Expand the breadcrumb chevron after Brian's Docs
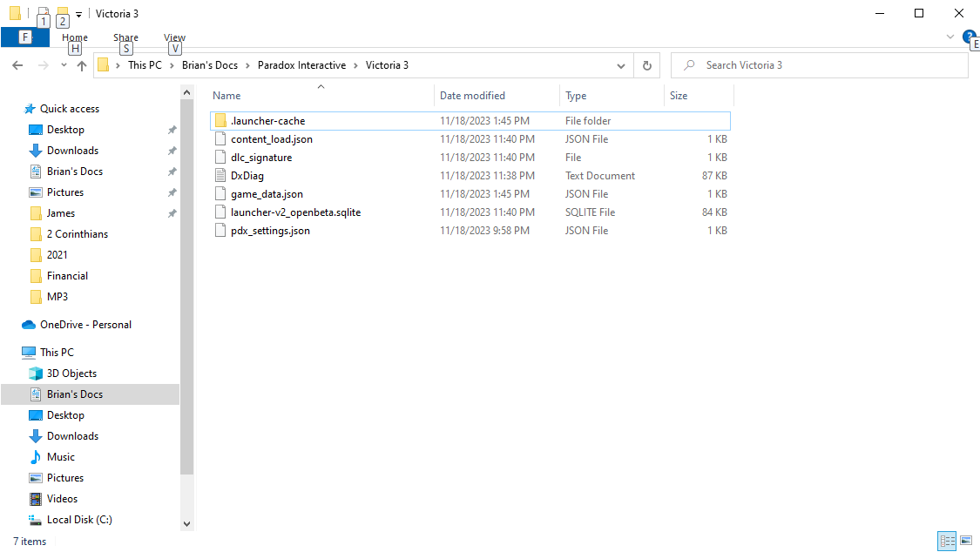Image resolution: width=980 pixels, height=552 pixels. (247, 65)
